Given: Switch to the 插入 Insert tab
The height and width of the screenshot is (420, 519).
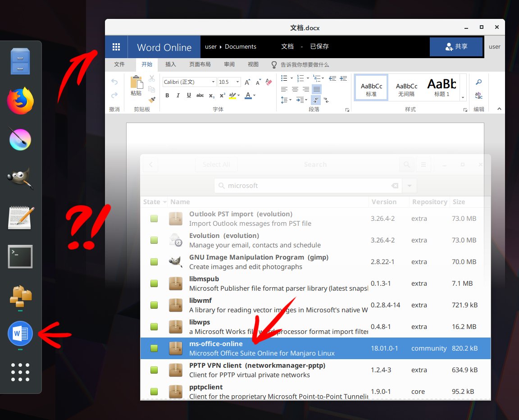Looking at the screenshot, I should pos(170,64).
